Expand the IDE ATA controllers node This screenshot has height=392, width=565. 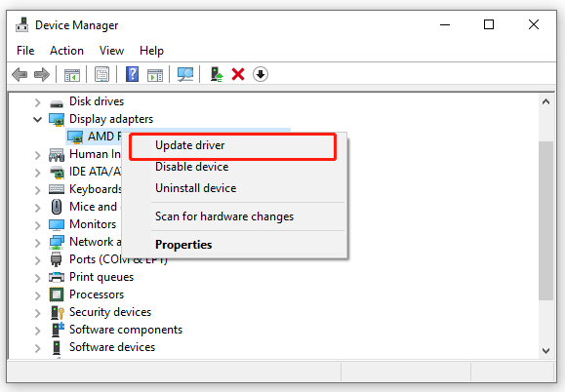pos(37,173)
